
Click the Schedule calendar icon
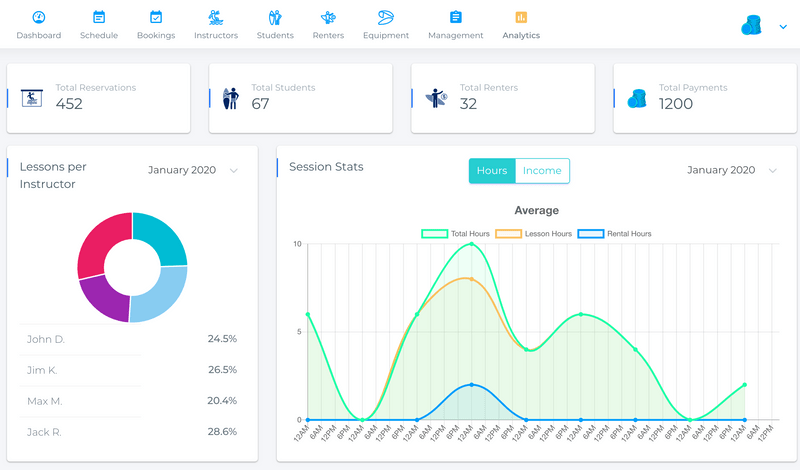[99, 17]
